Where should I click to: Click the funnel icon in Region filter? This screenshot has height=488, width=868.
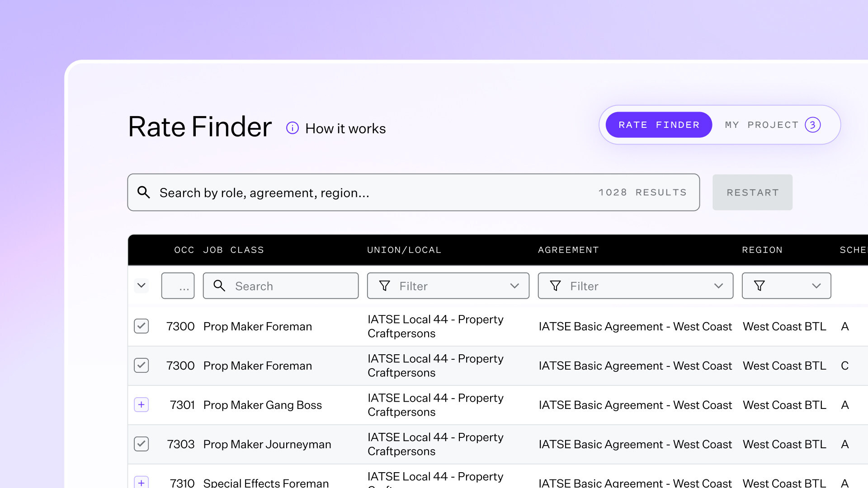[759, 286]
